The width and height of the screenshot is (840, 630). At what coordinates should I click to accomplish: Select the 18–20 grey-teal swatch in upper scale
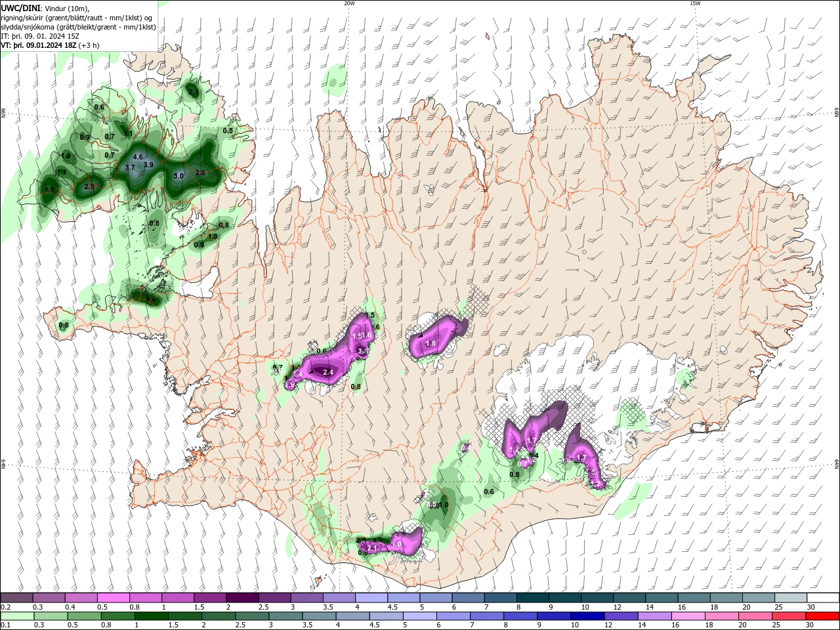point(726,598)
